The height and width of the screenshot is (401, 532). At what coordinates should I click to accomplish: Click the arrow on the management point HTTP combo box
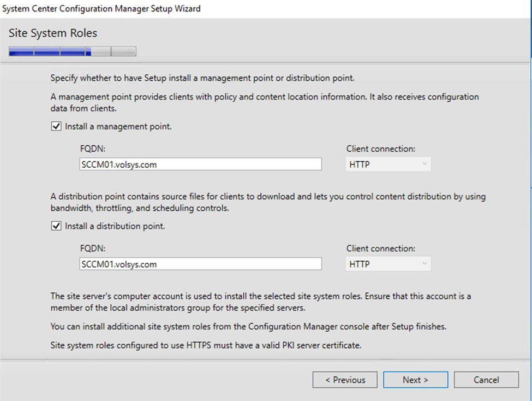[x=423, y=164]
